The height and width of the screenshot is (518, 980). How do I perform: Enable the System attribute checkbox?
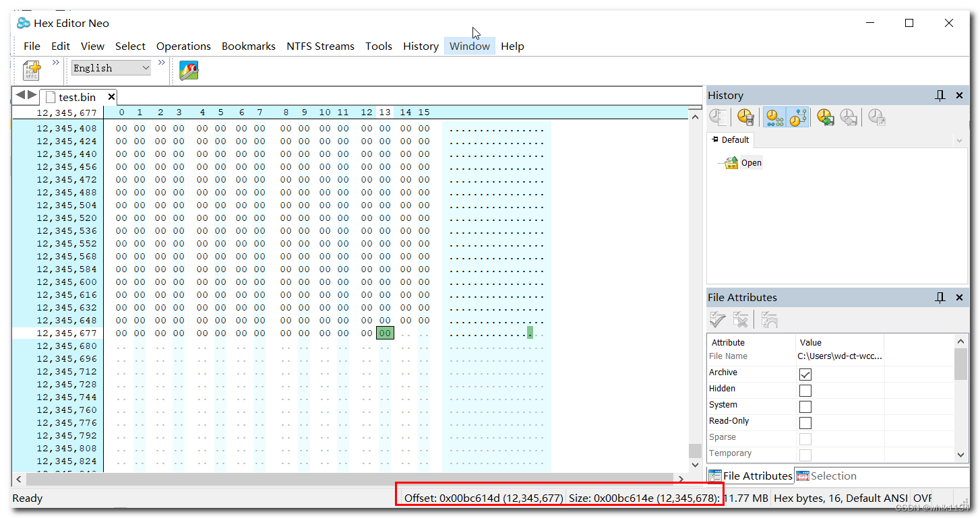[x=805, y=406]
